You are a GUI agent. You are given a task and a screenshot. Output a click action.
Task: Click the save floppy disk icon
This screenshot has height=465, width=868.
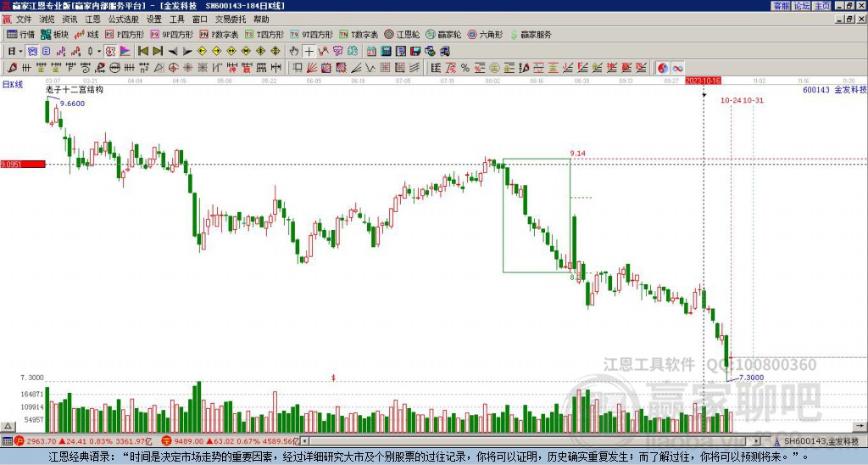pos(415,52)
